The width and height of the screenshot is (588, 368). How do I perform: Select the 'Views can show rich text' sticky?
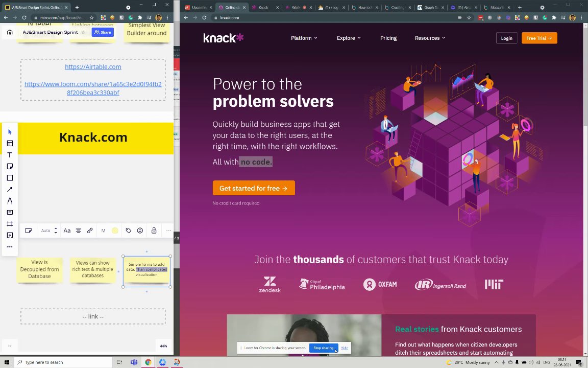point(92,270)
